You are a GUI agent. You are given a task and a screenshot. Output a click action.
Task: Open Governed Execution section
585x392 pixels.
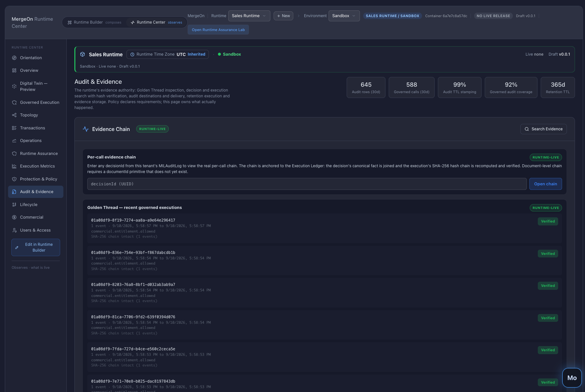(36, 103)
